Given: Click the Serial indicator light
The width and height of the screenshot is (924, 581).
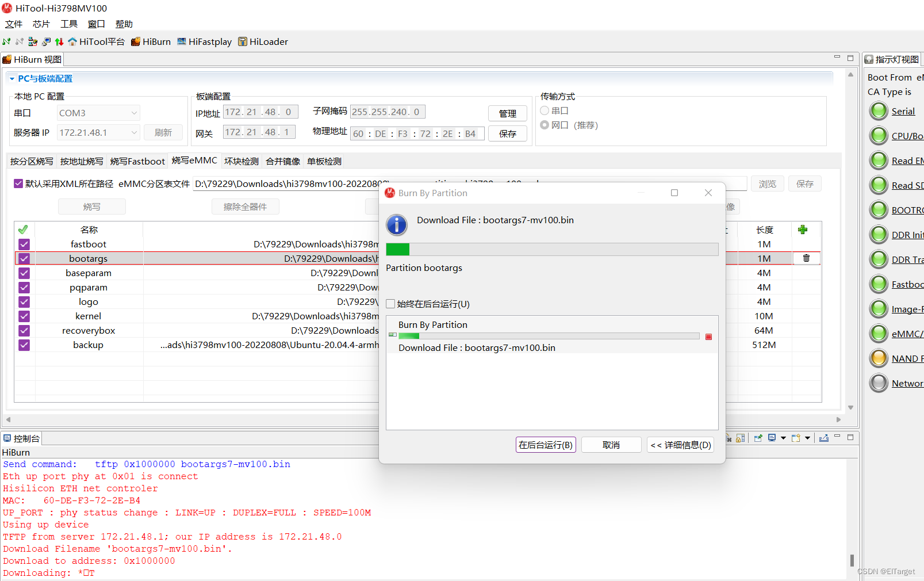Looking at the screenshot, I should [879, 111].
